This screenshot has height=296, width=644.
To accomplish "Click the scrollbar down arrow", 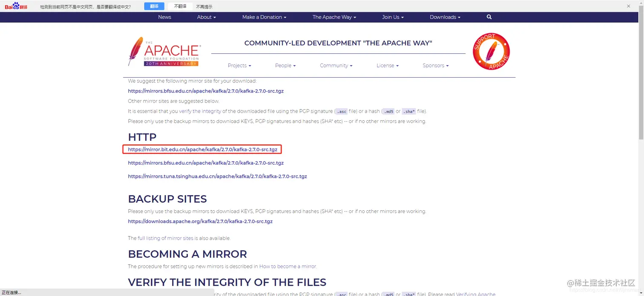I will coord(641,293).
